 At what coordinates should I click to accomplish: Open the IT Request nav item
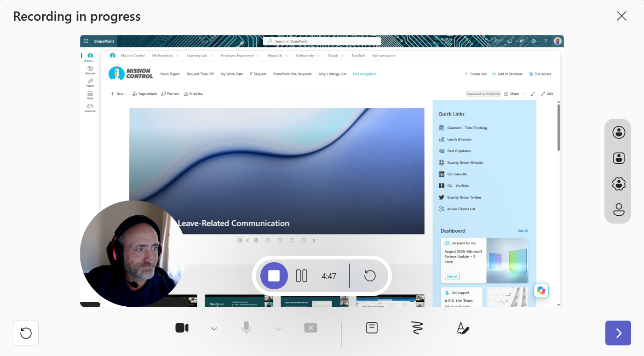pyautogui.click(x=258, y=74)
